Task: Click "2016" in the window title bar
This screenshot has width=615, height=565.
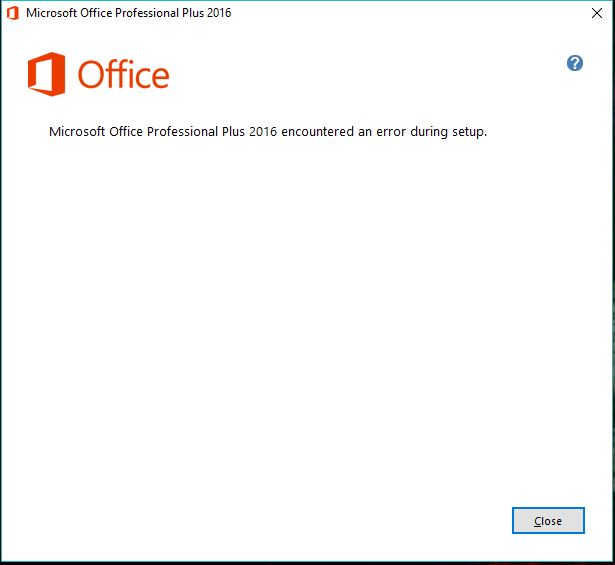Action: (x=219, y=13)
